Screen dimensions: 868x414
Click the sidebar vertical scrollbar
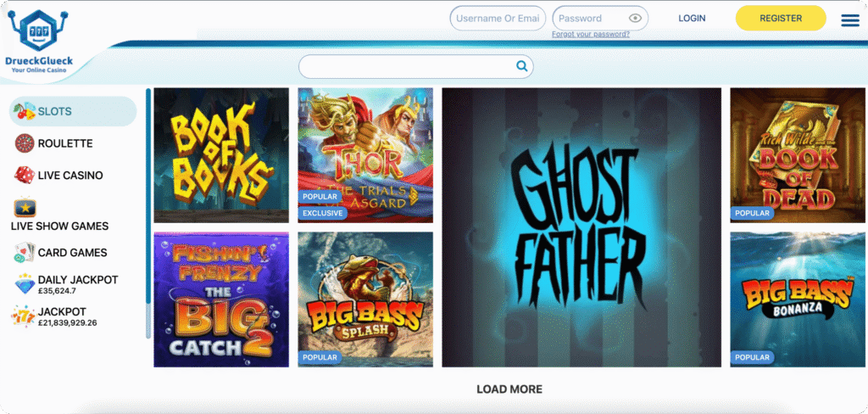tap(147, 214)
